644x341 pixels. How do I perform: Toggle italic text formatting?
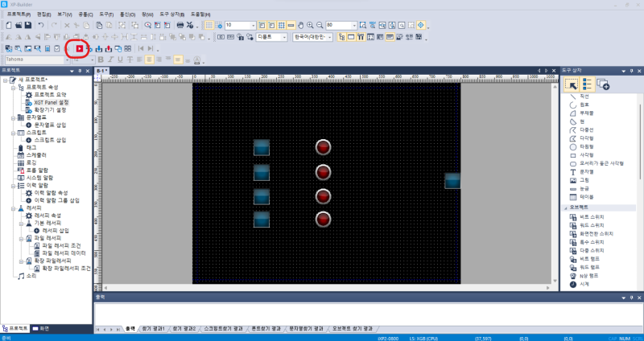[110, 60]
